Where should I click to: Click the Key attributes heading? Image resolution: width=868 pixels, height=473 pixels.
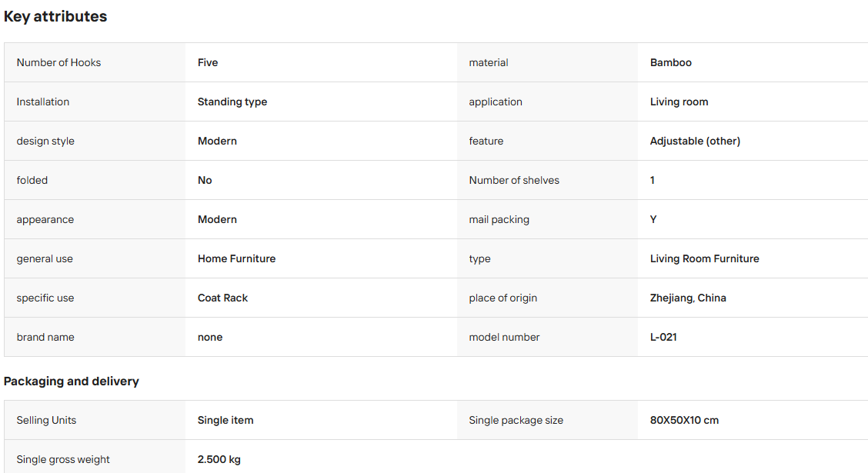(55, 17)
